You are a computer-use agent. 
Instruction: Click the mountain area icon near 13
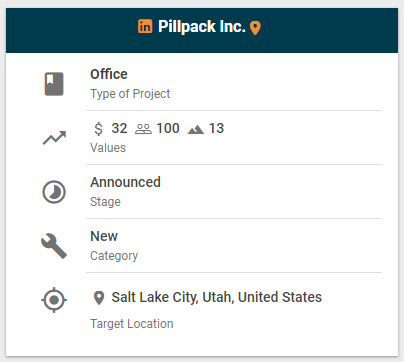[x=196, y=129]
